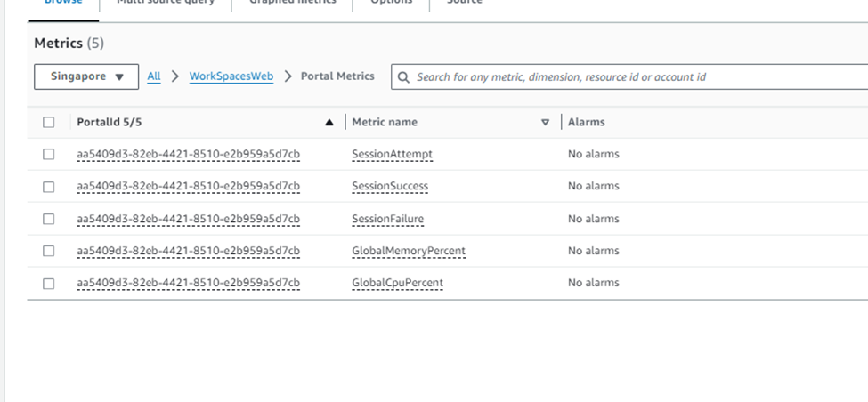Open the SessionFailure metric name
The image size is (868, 402).
click(387, 219)
